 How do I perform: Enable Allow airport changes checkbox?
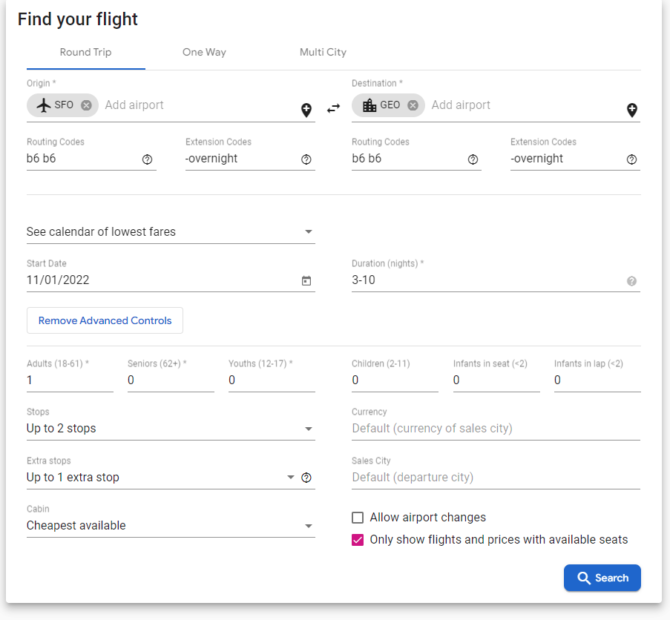(358, 517)
